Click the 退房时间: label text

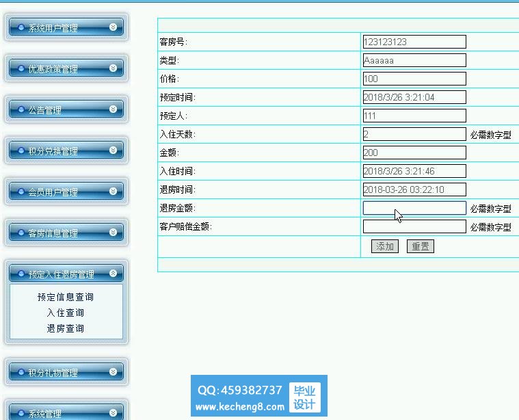click(x=177, y=189)
